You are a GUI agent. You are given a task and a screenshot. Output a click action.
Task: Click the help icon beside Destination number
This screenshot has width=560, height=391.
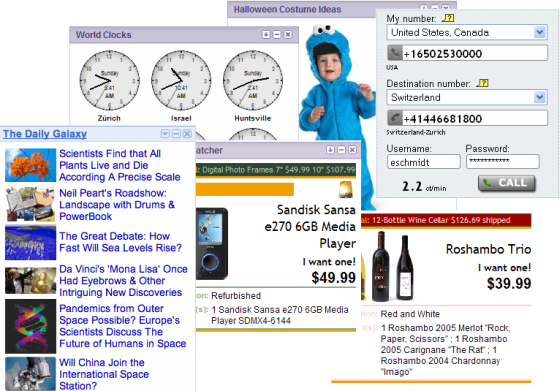tap(482, 83)
